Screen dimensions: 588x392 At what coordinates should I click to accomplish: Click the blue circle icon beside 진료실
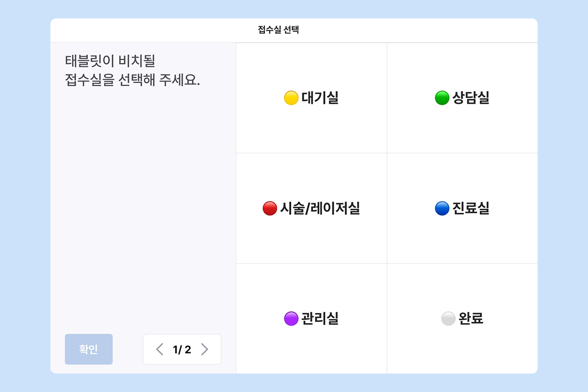pyautogui.click(x=442, y=208)
